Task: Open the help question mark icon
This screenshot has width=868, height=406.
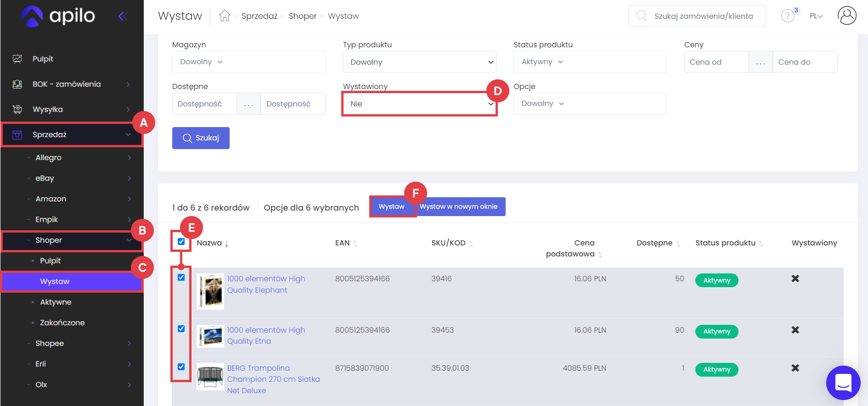Action: pyautogui.click(x=787, y=16)
